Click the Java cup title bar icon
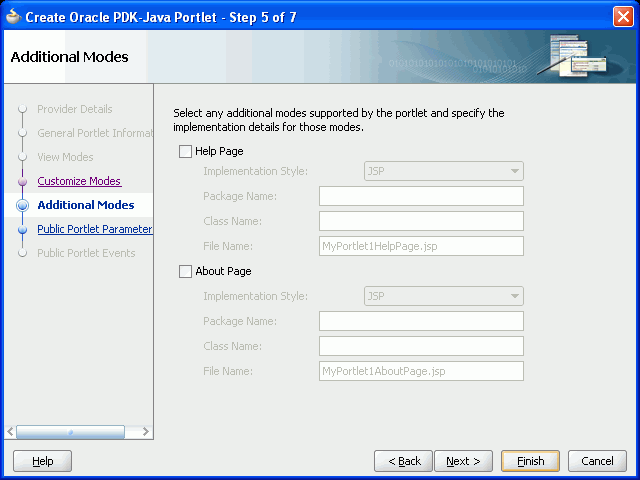This screenshot has width=640, height=480. [x=13, y=17]
